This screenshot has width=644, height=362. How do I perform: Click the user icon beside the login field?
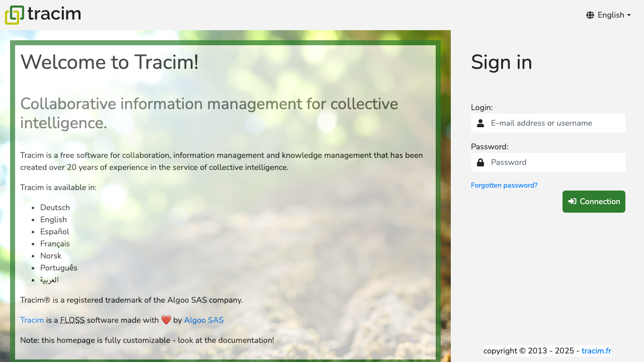[x=480, y=123]
